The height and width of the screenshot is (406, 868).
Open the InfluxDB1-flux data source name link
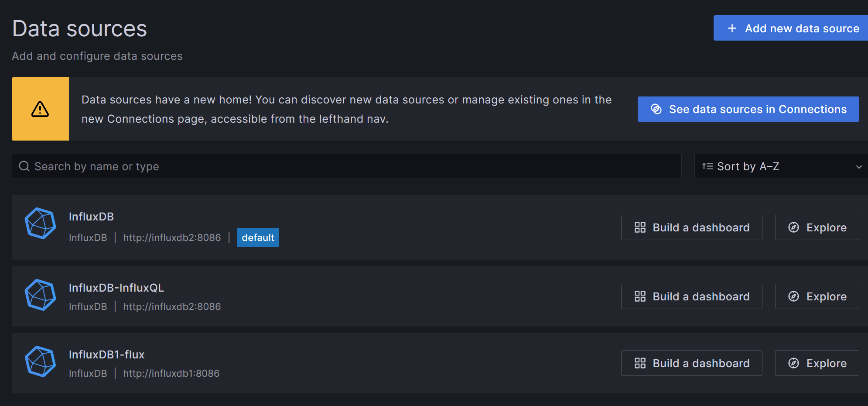point(106,354)
